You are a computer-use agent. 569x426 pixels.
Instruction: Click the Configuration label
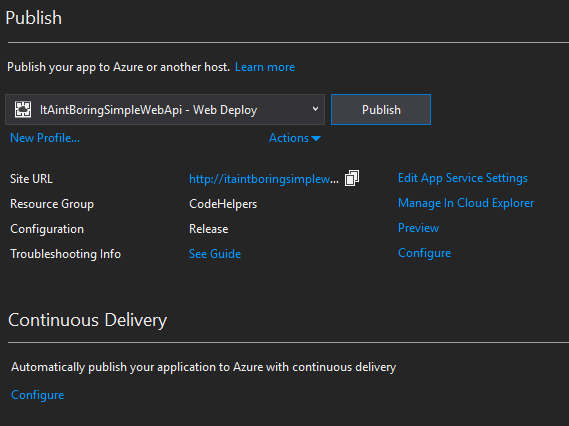(x=47, y=229)
